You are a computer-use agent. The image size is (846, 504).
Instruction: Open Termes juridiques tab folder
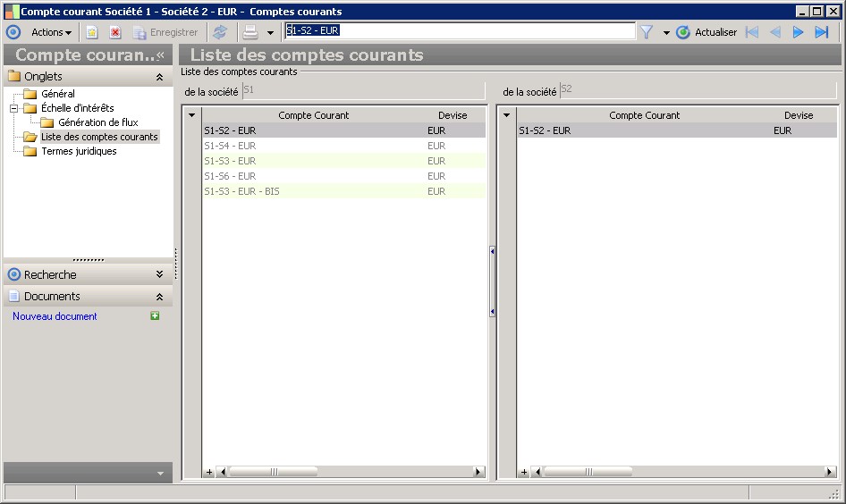pyautogui.click(x=79, y=152)
